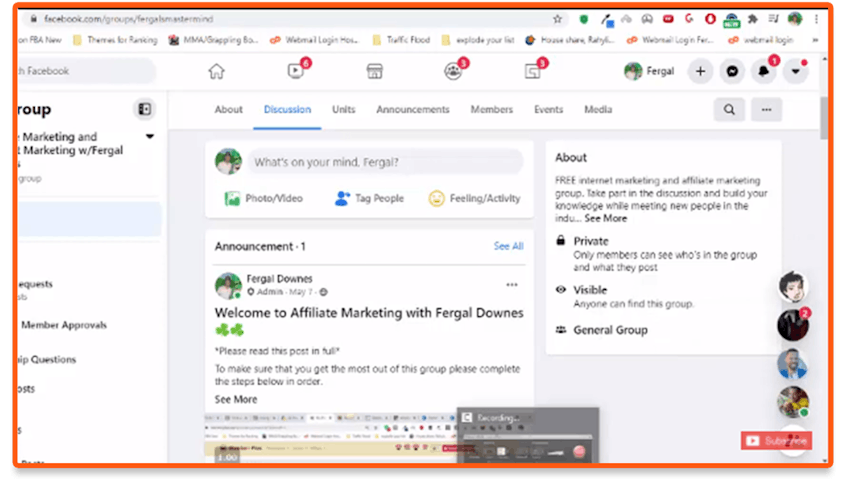Screen dimensions: 846x490
Task: Click profile avatar in composer
Action: click(228, 162)
